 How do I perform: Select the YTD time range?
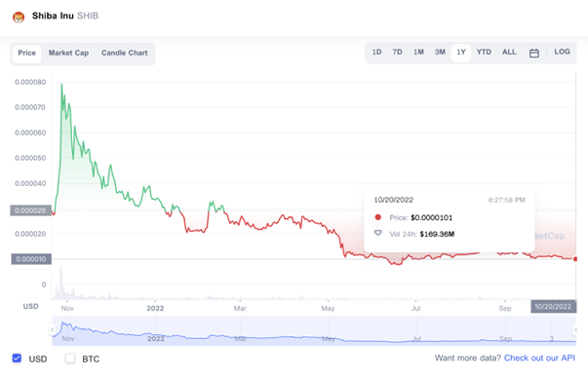pos(484,52)
